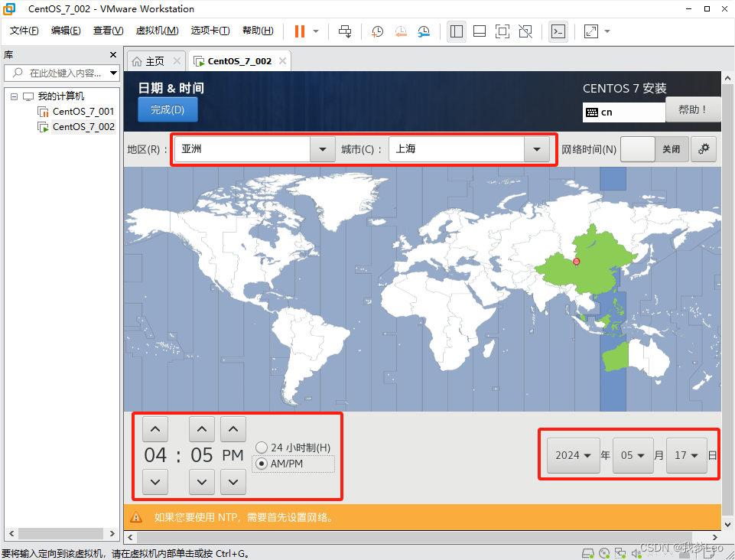Click the VMware Workstation logo in title bar

coord(9,9)
